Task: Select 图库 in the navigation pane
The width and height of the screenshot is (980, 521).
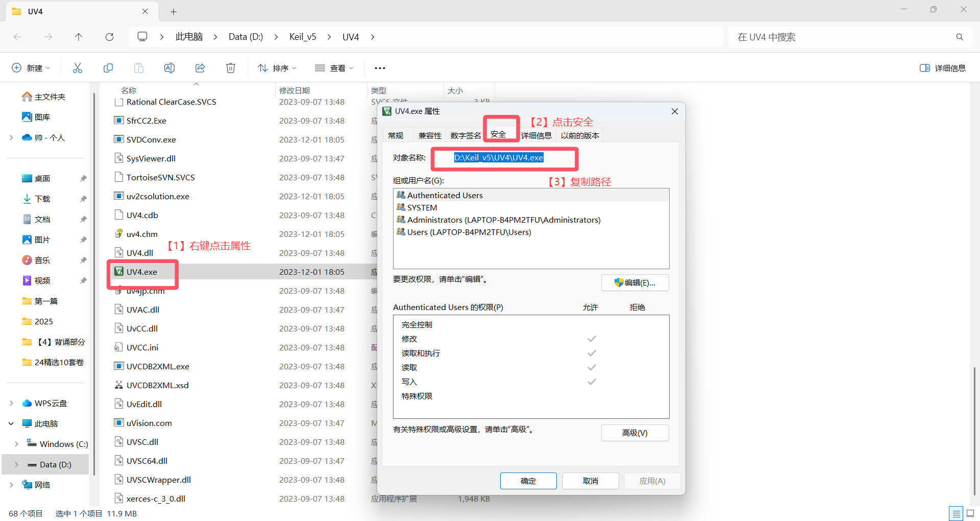Action: (x=36, y=117)
